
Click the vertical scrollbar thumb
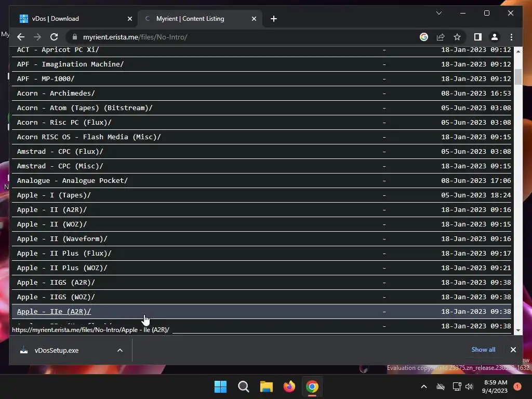518,77
